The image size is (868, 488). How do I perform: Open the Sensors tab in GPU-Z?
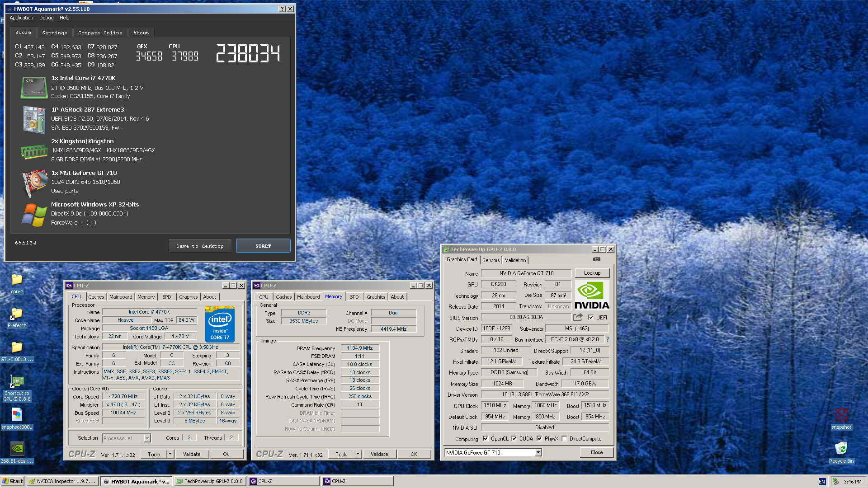click(x=491, y=260)
